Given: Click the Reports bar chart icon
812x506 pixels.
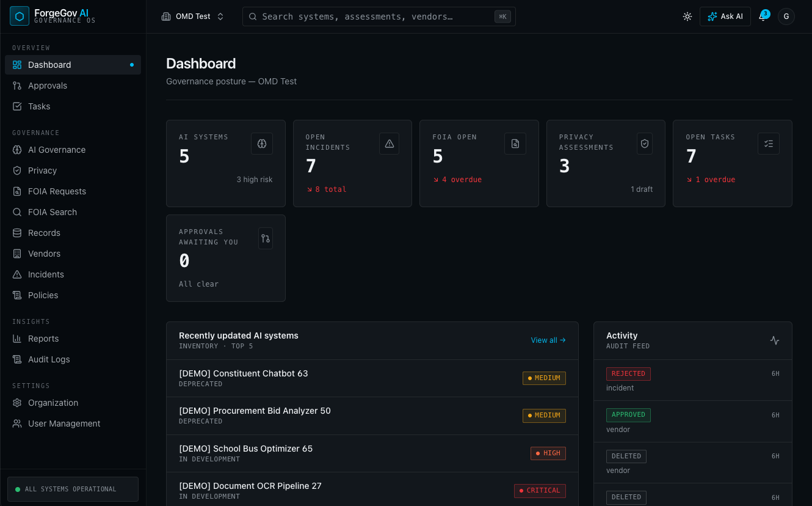Looking at the screenshot, I should pos(17,339).
